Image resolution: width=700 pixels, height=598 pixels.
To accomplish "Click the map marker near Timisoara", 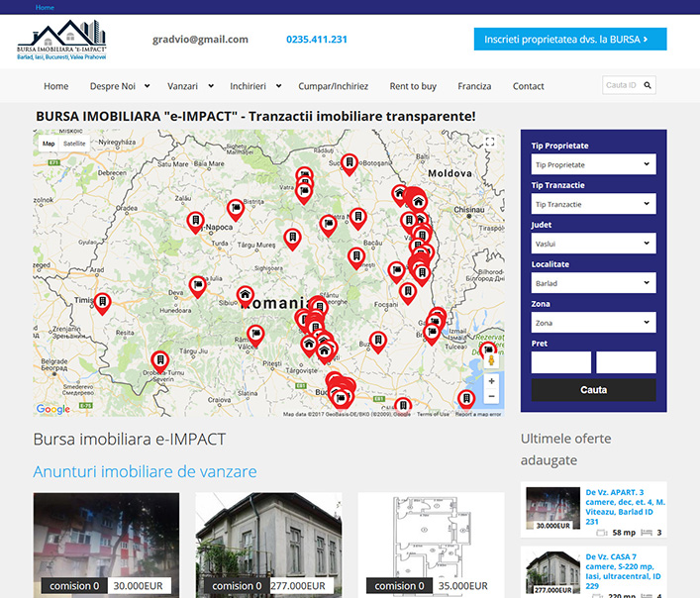I will (102, 304).
